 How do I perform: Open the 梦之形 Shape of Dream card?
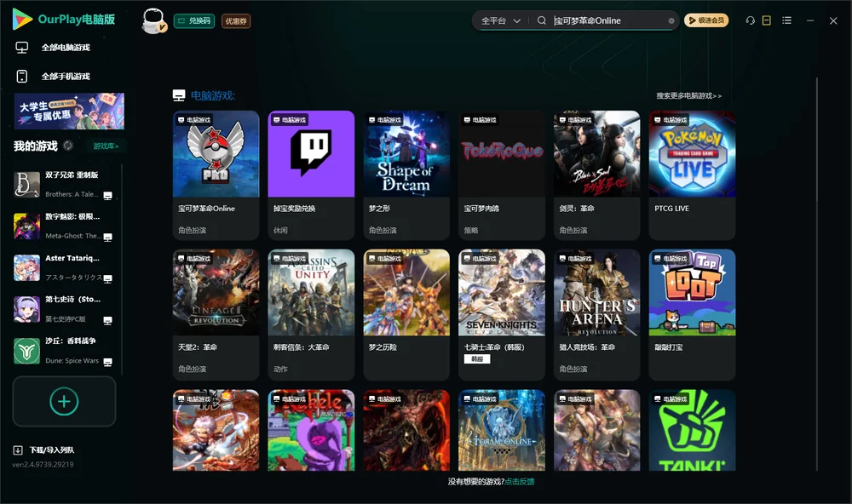(x=406, y=175)
